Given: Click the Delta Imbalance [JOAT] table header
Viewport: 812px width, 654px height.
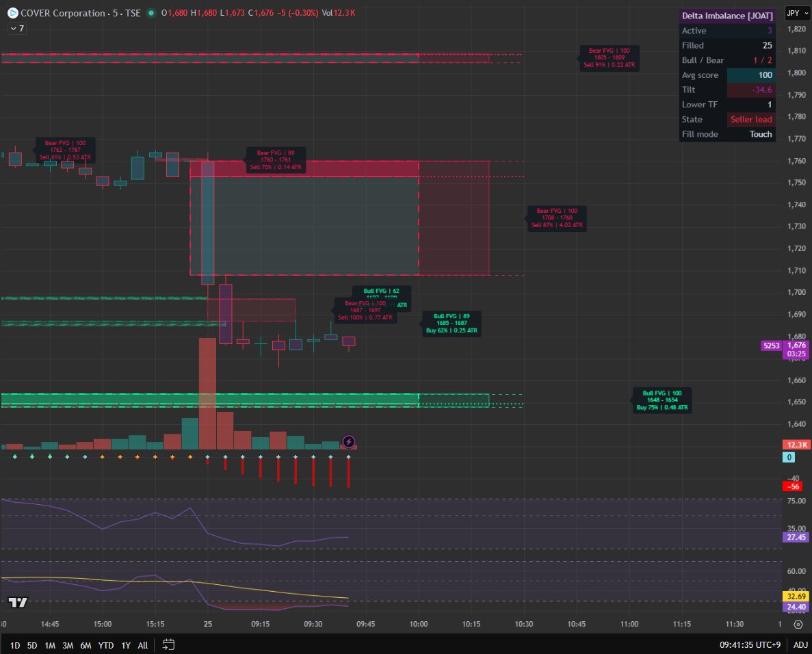Looking at the screenshot, I should (x=727, y=16).
